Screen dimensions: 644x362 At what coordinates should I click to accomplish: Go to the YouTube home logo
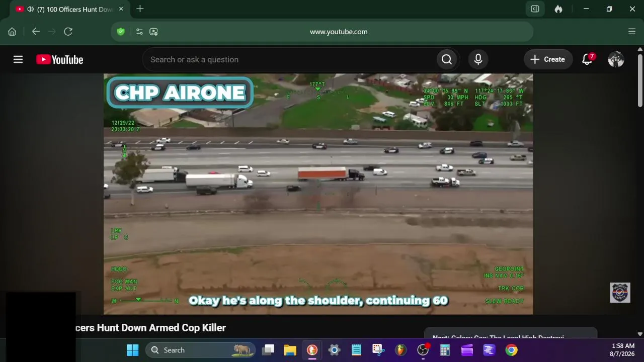click(x=60, y=59)
